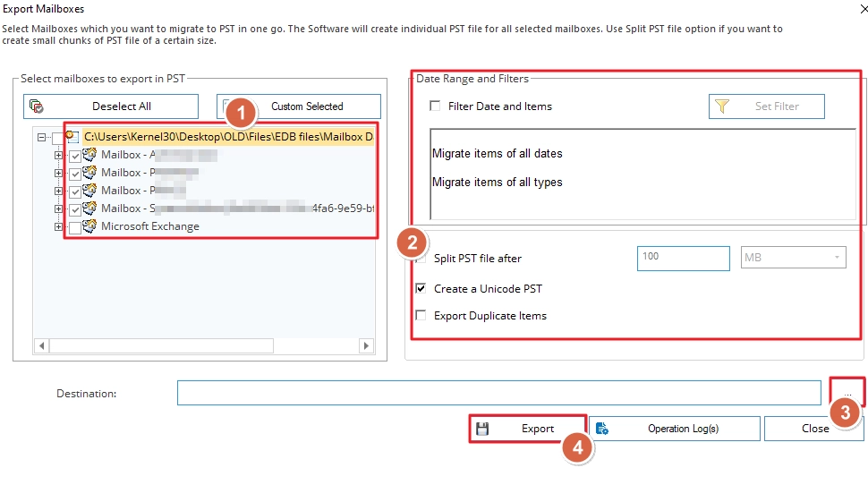Image resolution: width=868 pixels, height=502 pixels.
Task: Open the Operation Log(s) button
Action: [674, 429]
